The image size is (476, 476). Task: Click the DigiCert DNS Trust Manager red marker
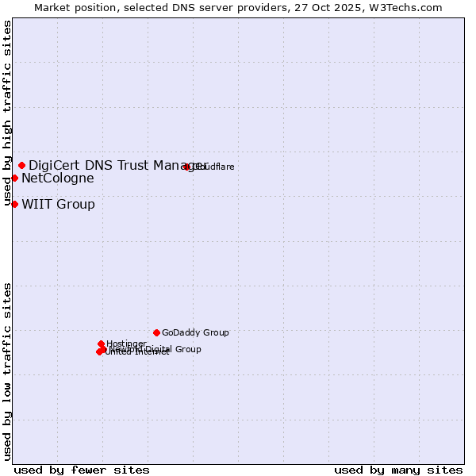[x=22, y=166]
